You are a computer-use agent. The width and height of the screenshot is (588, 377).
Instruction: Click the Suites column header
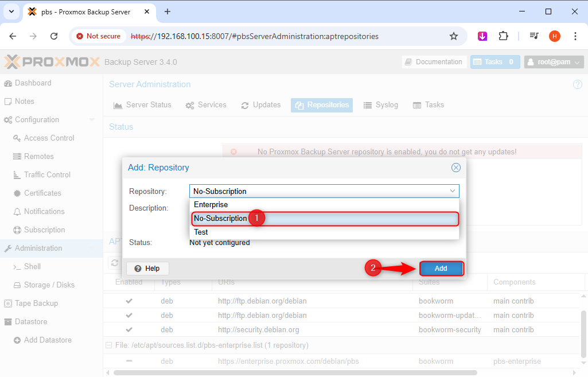(450, 282)
